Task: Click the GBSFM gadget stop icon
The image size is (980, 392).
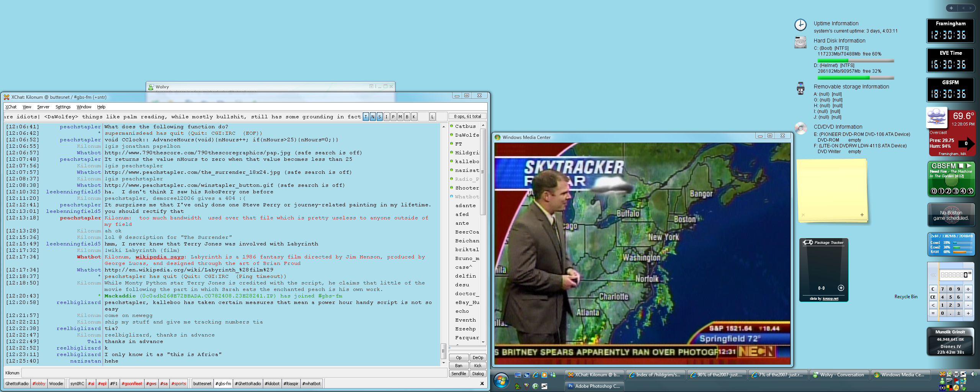Action: click(961, 166)
